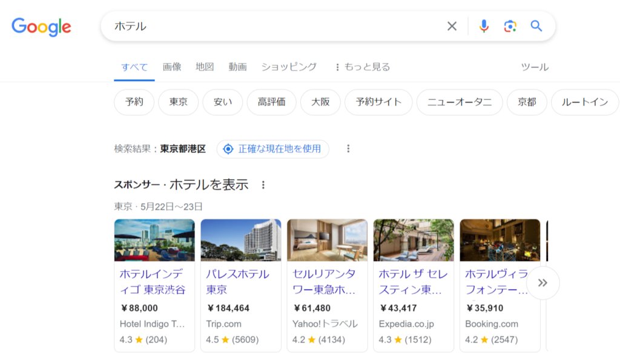Click the 4.5 (5609) rating
Viewport: 620px width, 364px height.
tap(232, 340)
